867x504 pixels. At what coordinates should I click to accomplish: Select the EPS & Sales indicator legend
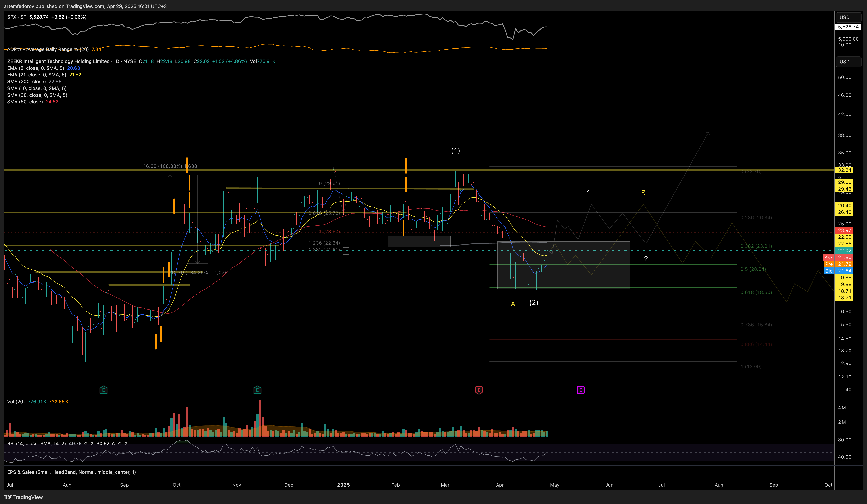tap(71, 472)
